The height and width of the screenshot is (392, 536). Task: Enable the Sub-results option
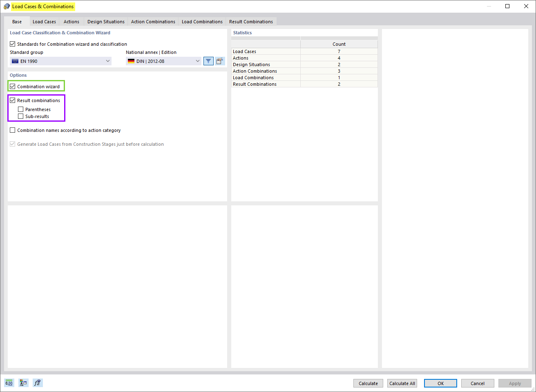(x=20, y=116)
